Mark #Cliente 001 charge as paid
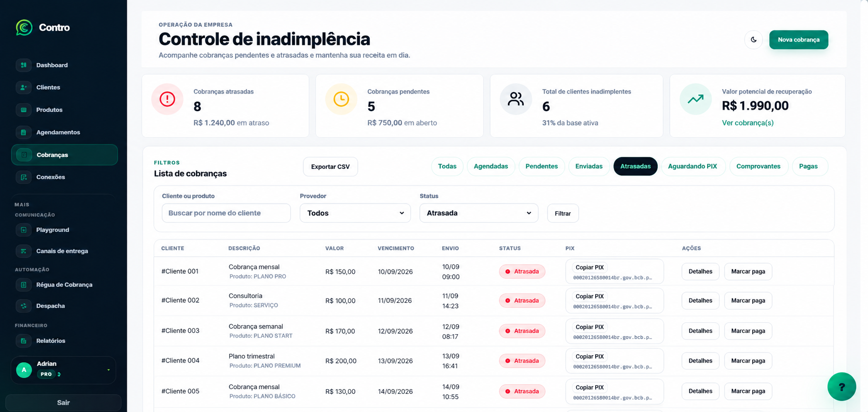868x412 pixels. tap(748, 271)
